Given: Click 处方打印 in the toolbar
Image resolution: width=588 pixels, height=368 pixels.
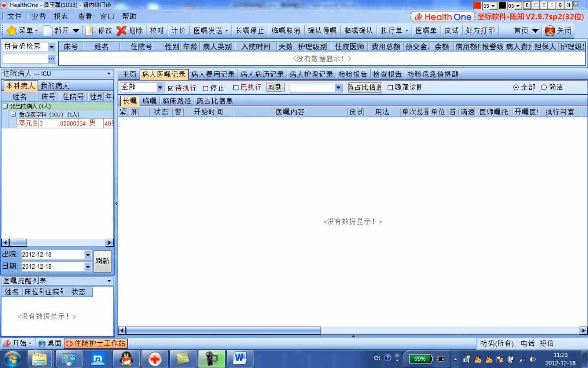Looking at the screenshot, I should point(480,31).
